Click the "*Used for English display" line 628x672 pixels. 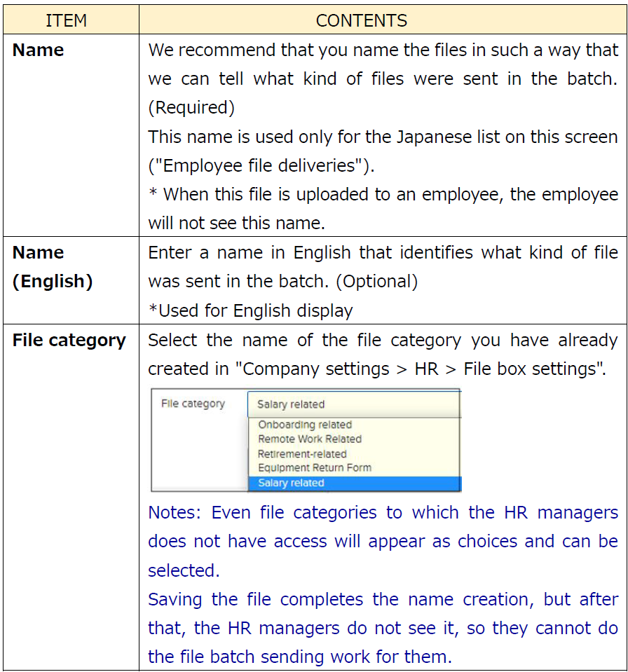[250, 310]
